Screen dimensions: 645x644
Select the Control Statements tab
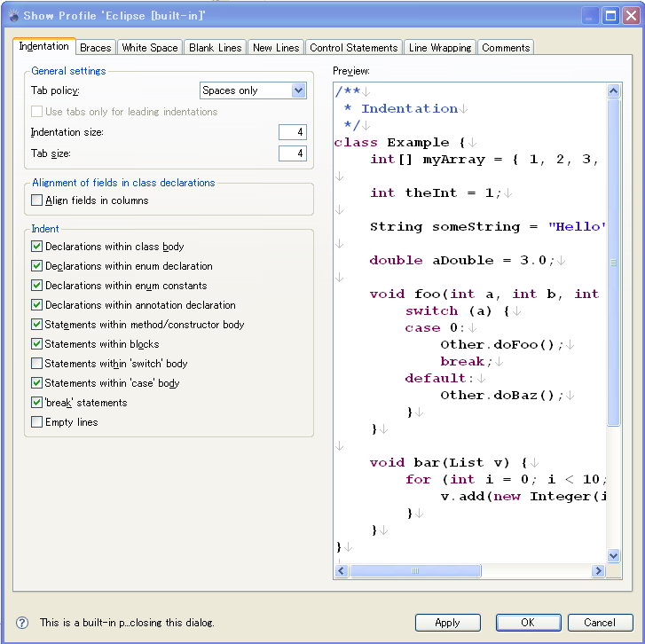click(x=354, y=48)
